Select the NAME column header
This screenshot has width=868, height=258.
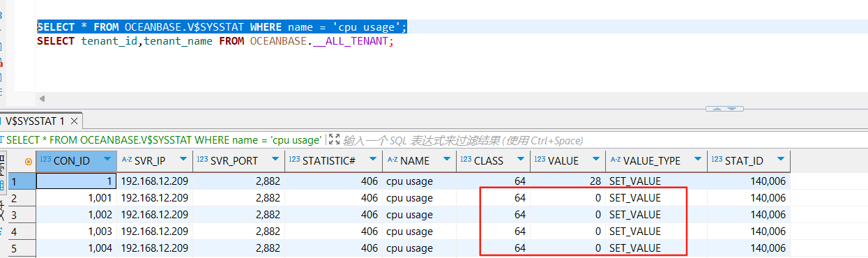[x=419, y=160]
